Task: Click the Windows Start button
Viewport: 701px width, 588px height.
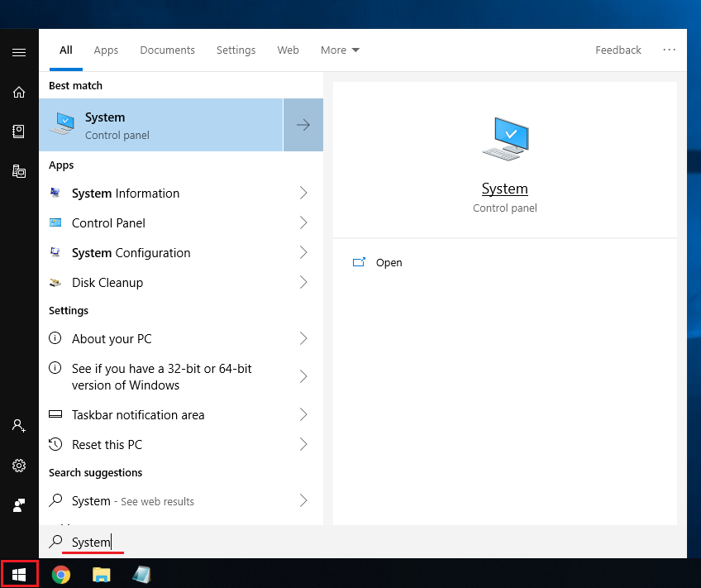Action: 19,574
